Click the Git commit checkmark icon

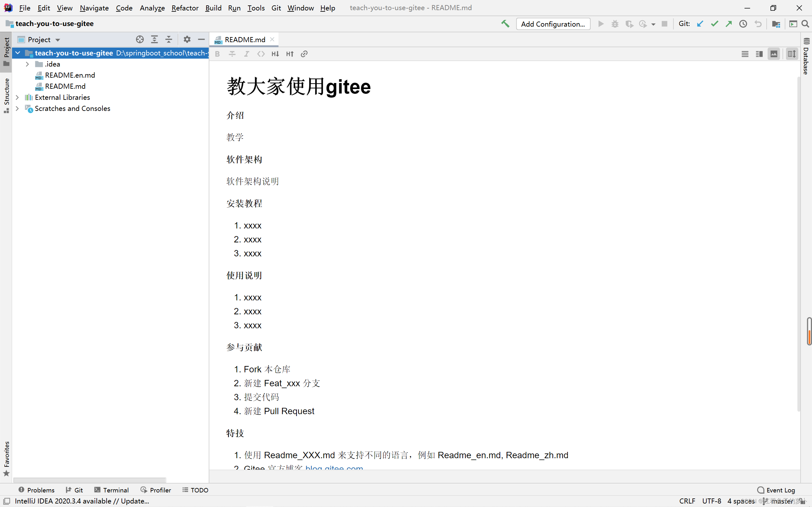(714, 24)
